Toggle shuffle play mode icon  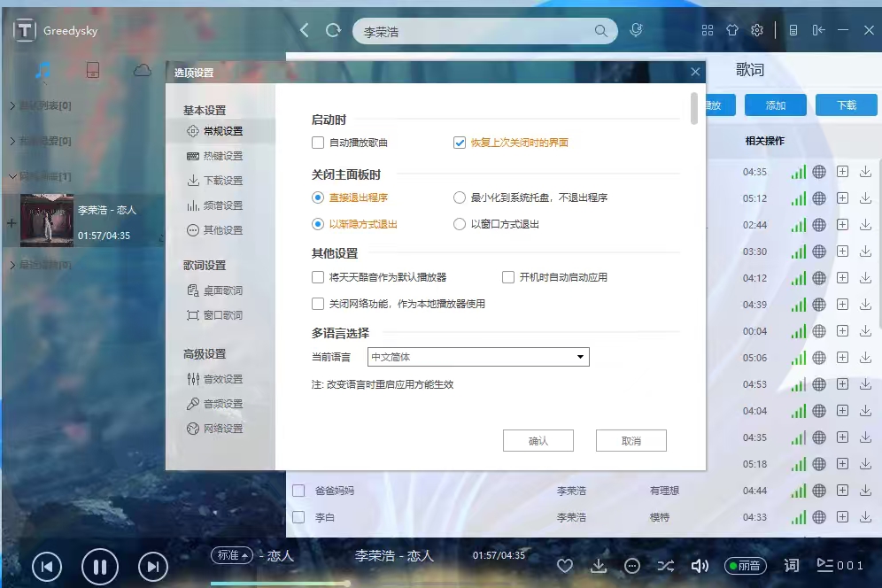click(x=666, y=566)
